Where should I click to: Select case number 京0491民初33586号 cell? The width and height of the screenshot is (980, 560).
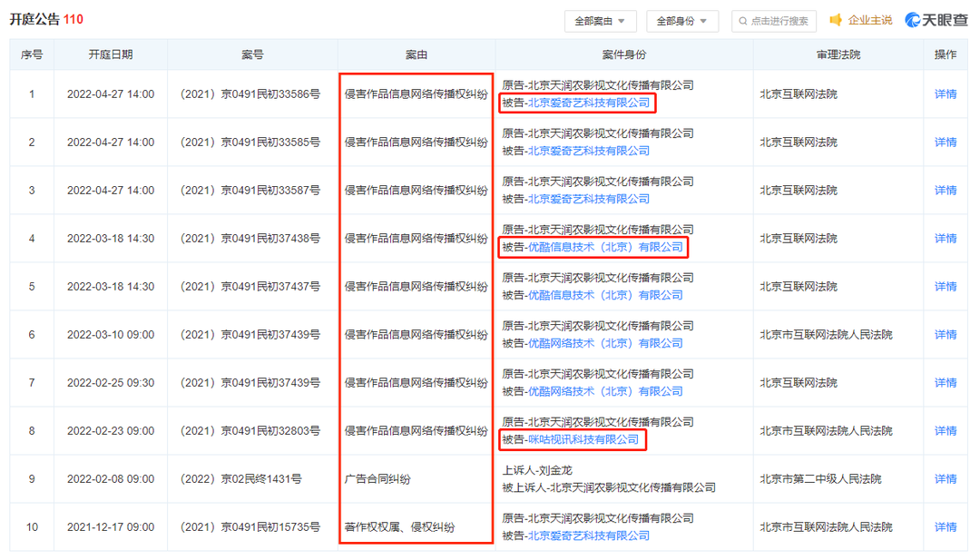coord(250,93)
